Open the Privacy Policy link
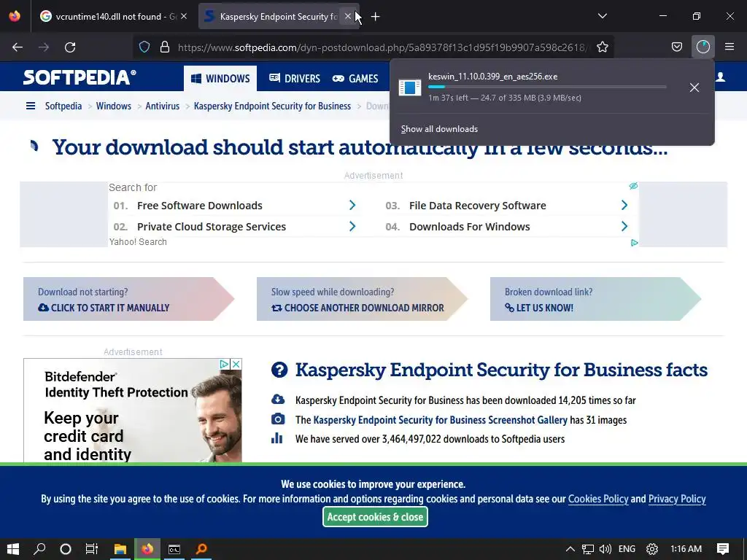 pos(677,499)
